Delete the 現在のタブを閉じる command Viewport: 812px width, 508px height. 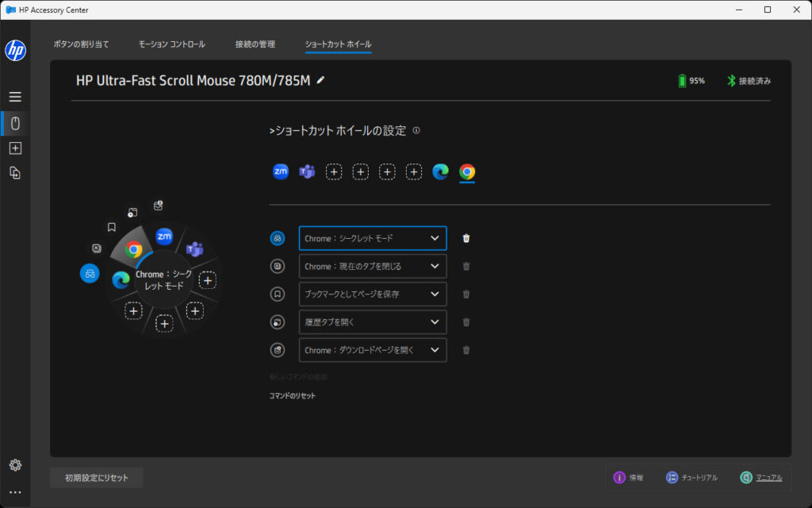coord(466,266)
